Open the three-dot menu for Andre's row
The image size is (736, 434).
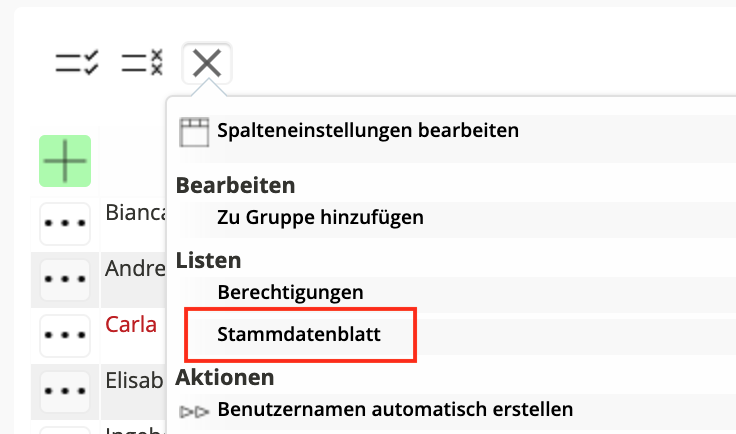click(x=65, y=279)
